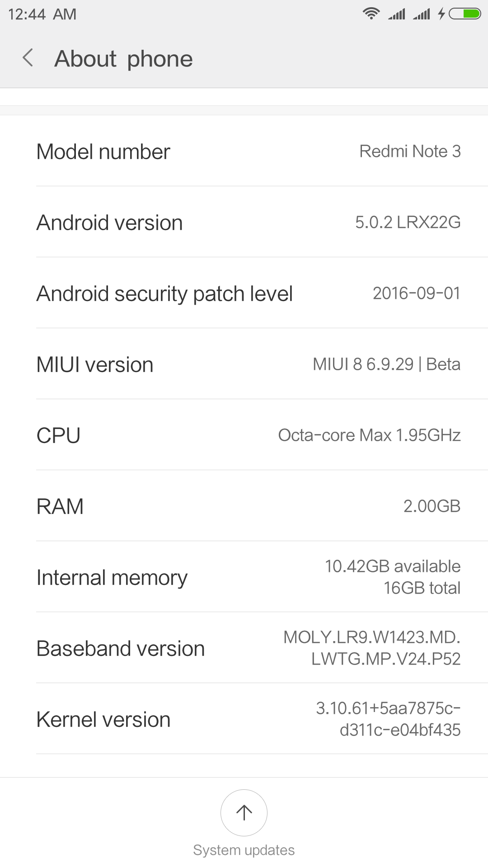The width and height of the screenshot is (488, 868).
Task: Tap the About phone title
Action: pos(123,59)
